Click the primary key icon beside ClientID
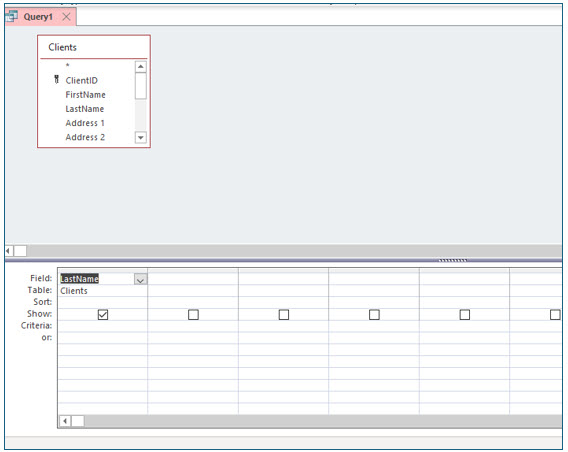The height and width of the screenshot is (452, 568). [56, 79]
